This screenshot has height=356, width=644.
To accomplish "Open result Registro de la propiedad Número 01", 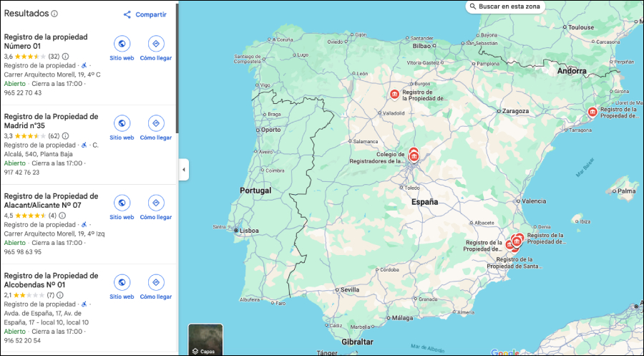I will point(46,42).
